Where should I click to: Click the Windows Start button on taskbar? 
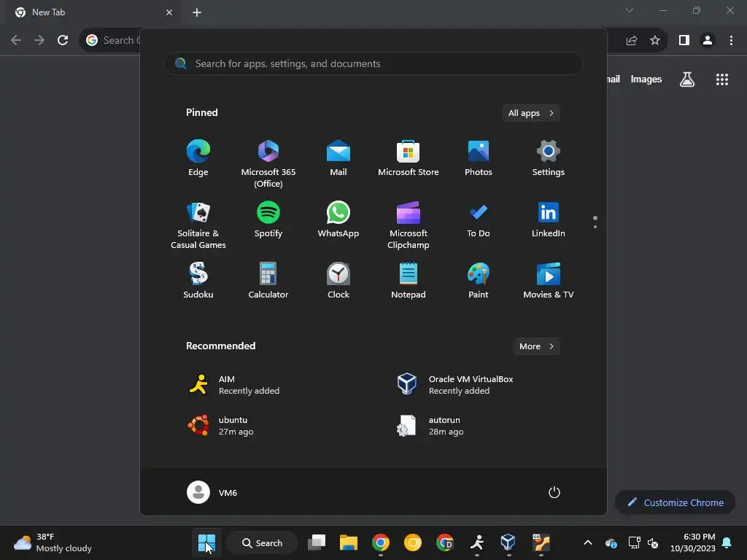pos(206,542)
